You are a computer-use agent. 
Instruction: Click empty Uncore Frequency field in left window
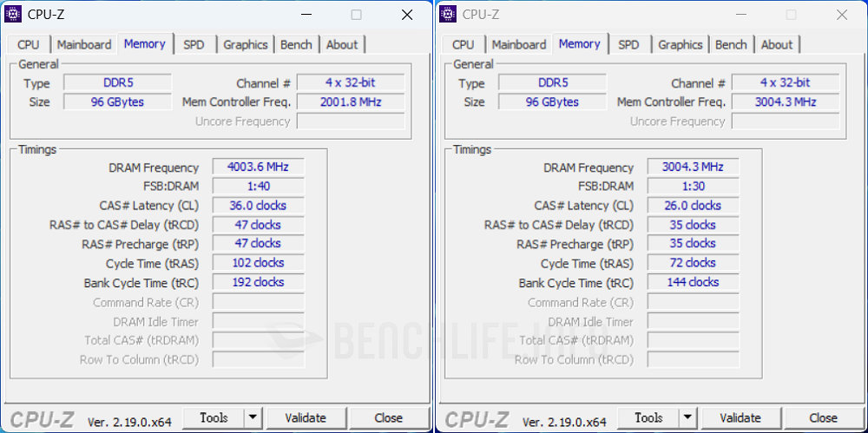(x=351, y=121)
